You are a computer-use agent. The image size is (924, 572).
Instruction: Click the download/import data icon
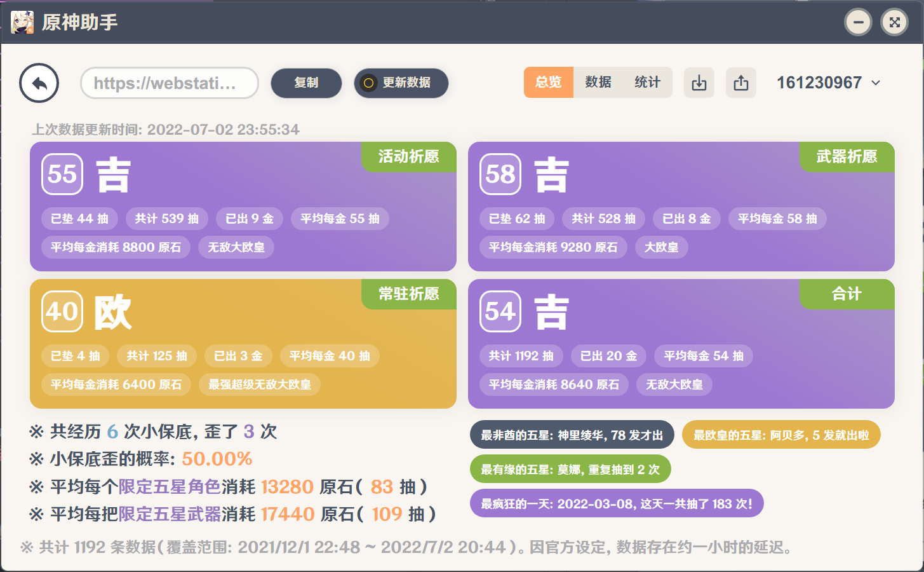[x=699, y=83]
